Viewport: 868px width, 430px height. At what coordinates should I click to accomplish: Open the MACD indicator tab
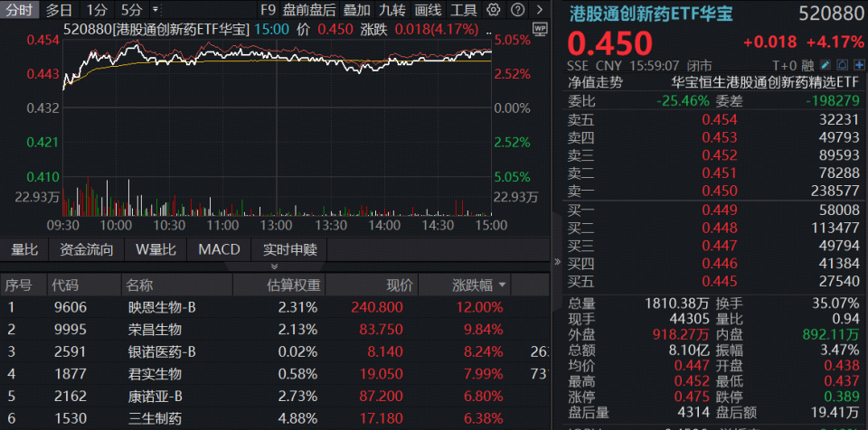point(219,249)
